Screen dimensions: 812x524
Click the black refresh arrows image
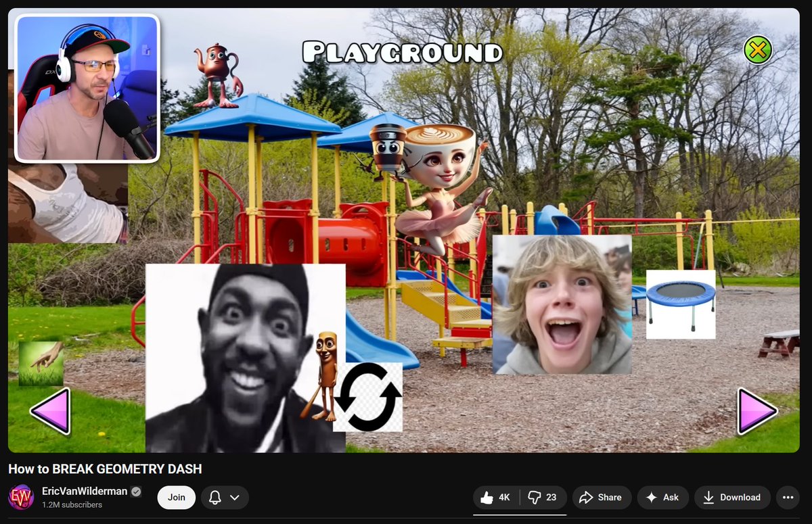tap(368, 397)
